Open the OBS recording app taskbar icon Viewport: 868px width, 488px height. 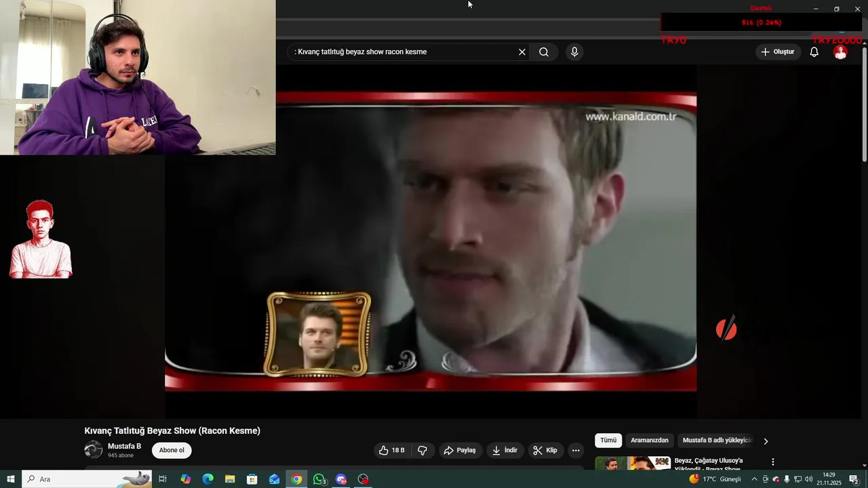click(x=363, y=479)
